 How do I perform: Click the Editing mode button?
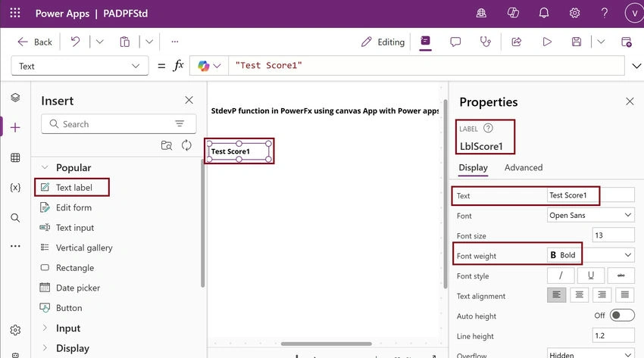click(x=383, y=42)
